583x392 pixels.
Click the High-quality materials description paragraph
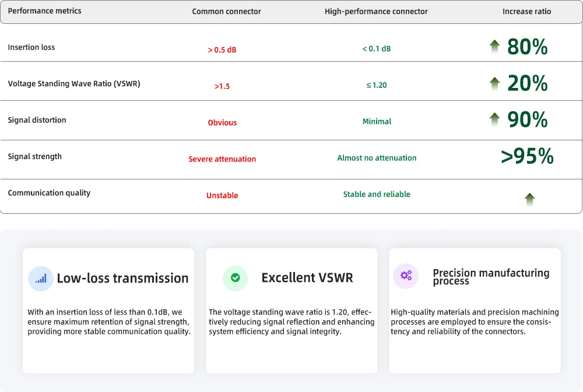(x=475, y=322)
